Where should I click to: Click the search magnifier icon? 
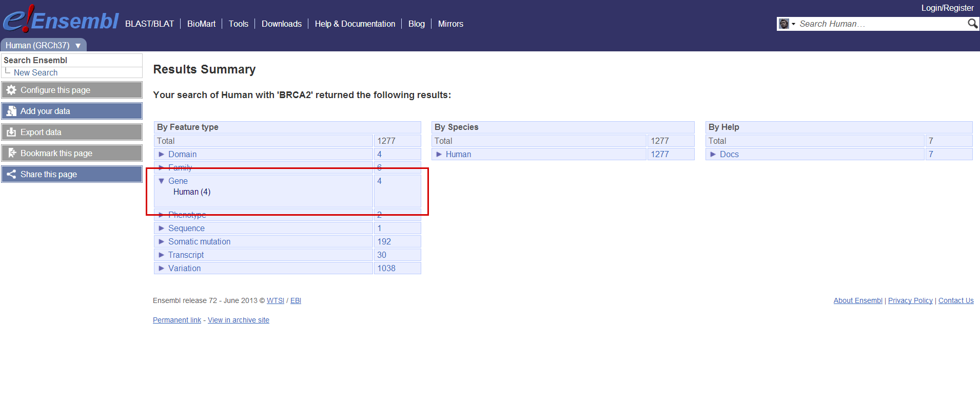[x=972, y=24]
